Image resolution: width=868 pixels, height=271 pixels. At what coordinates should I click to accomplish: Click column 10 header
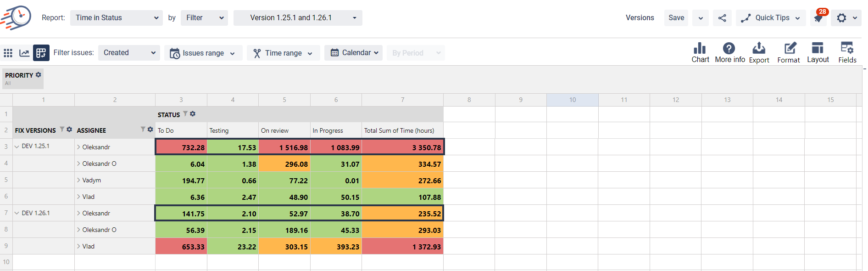click(x=572, y=100)
